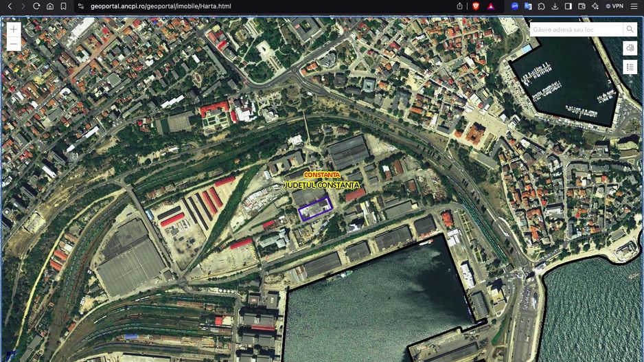Open the extensions puzzle-piece menu
The width and height of the screenshot is (644, 362).
(x=541, y=6)
